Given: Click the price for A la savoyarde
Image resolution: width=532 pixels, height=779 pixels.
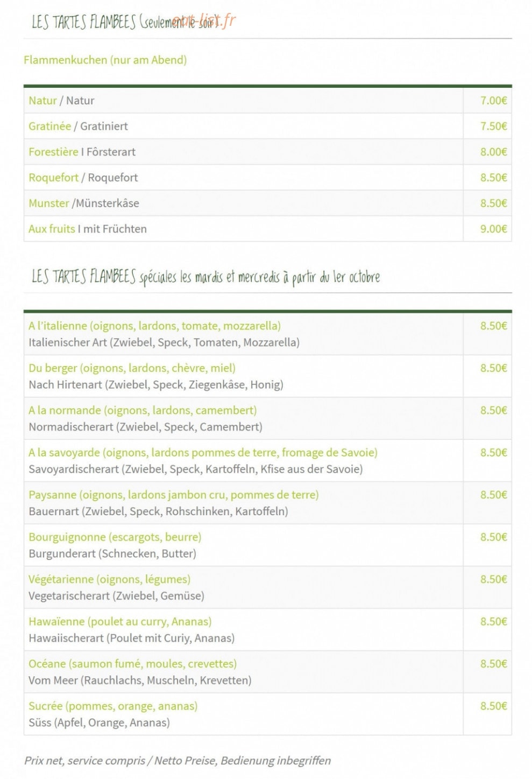Looking at the screenshot, I should pyautogui.click(x=493, y=453).
